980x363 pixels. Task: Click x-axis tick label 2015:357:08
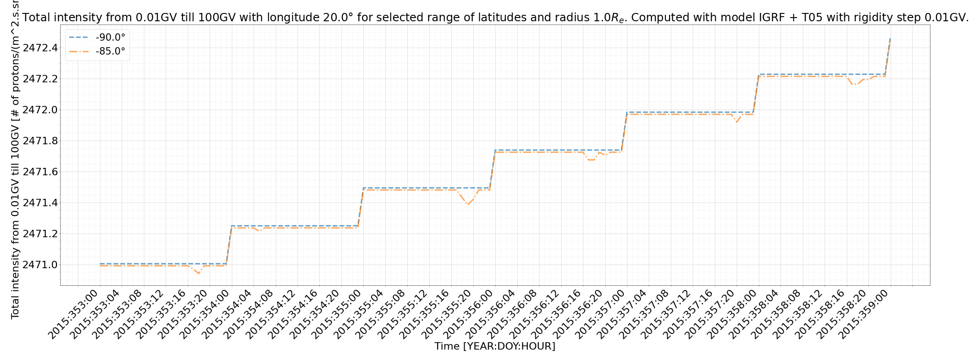click(x=645, y=314)
